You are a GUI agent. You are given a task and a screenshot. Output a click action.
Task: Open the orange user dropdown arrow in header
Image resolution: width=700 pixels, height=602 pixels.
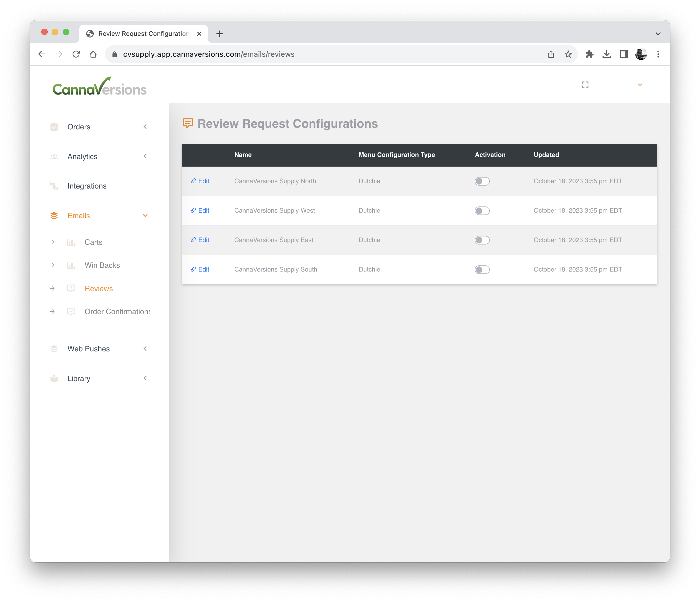[640, 85]
